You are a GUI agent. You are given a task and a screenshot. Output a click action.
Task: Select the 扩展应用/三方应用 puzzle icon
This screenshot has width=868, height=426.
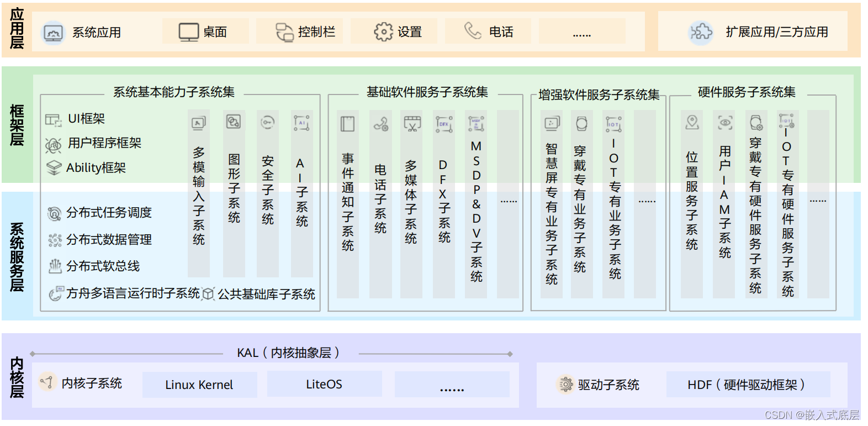click(701, 33)
